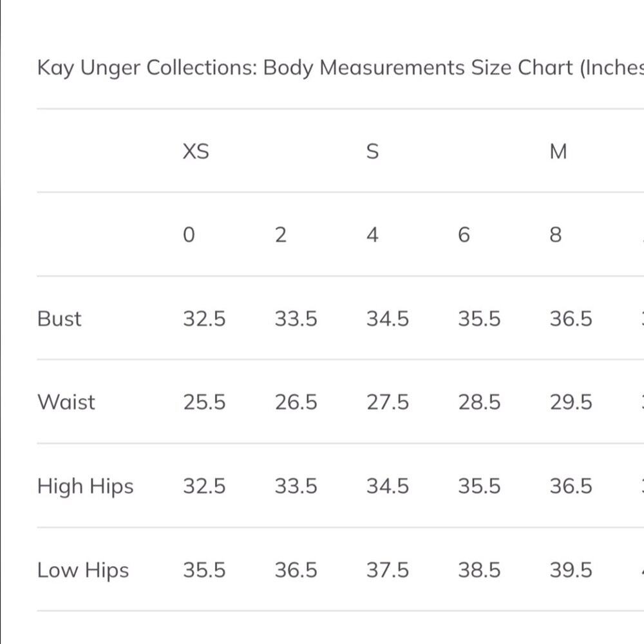Select the High Hips row label
Viewport: 644px width, 644px height.
[86, 486]
